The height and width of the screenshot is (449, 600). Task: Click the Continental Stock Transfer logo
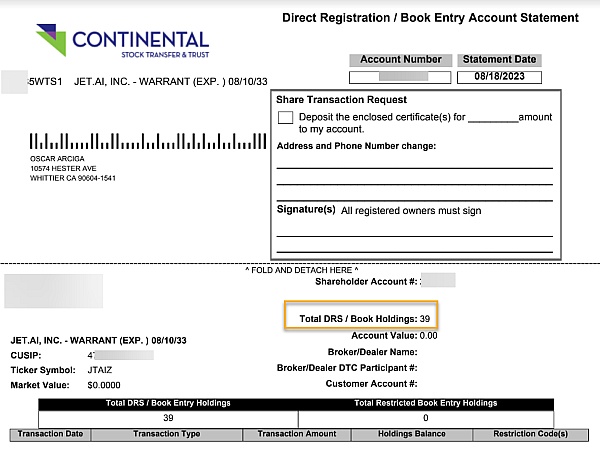122,41
